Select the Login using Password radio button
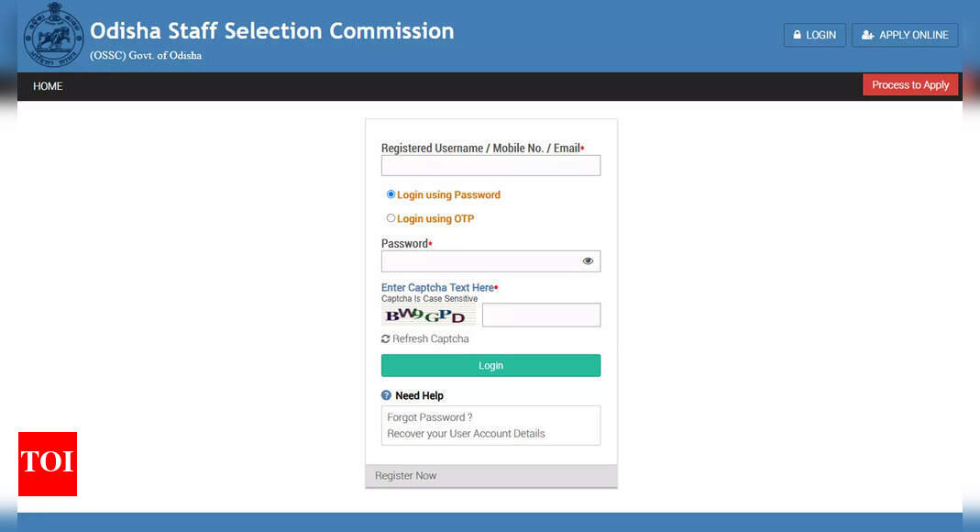The image size is (980, 532). coord(391,194)
